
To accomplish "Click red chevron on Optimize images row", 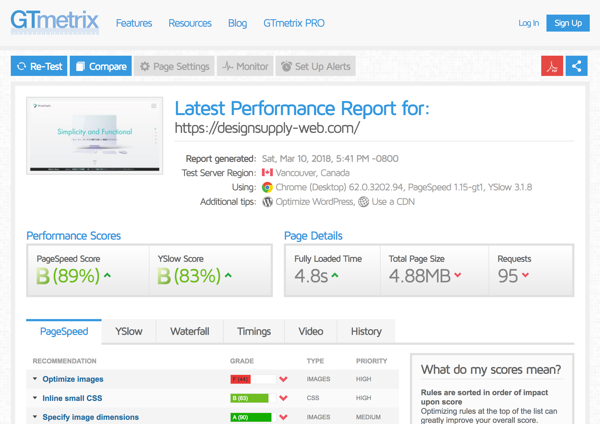I will click(x=283, y=379).
